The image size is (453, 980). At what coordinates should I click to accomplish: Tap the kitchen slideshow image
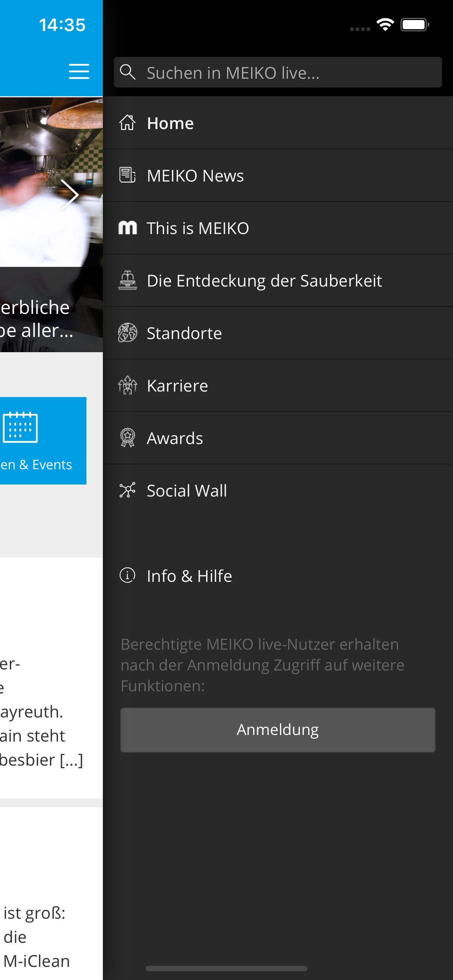51,225
